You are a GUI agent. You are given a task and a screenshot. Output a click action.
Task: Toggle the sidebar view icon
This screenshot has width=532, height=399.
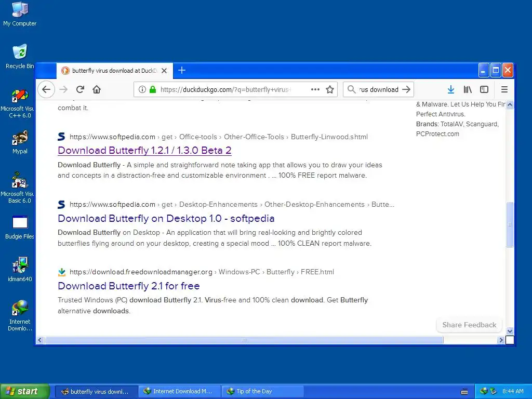(x=484, y=89)
